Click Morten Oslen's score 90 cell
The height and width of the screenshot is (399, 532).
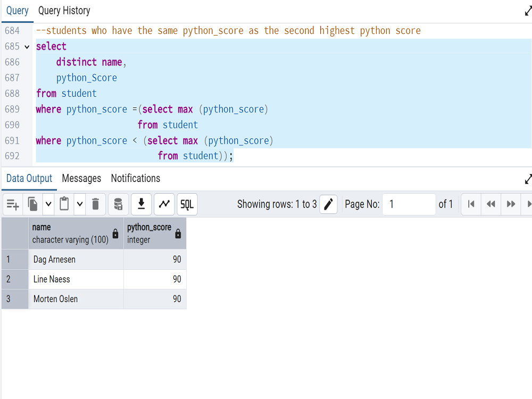pos(155,299)
